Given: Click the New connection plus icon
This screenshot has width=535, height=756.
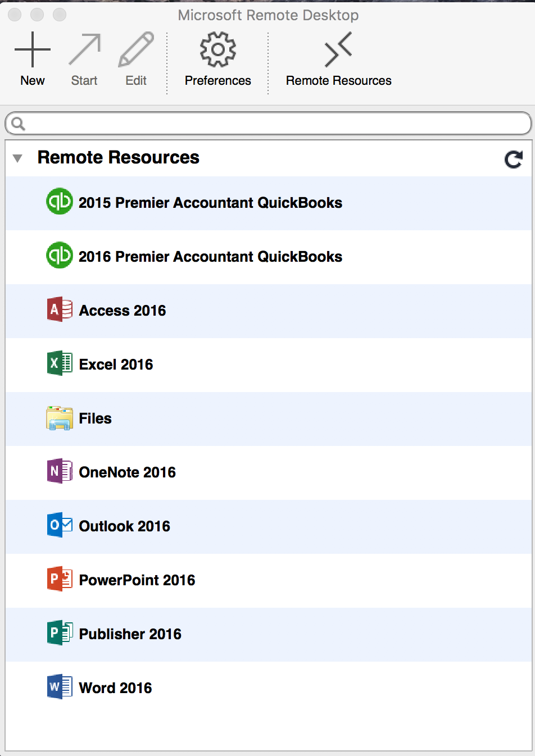Looking at the screenshot, I should tap(33, 49).
